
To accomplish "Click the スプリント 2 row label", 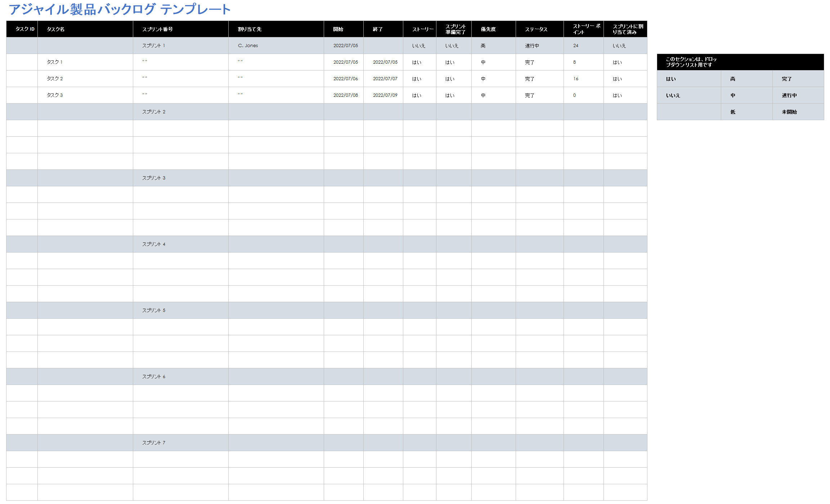I will click(181, 112).
